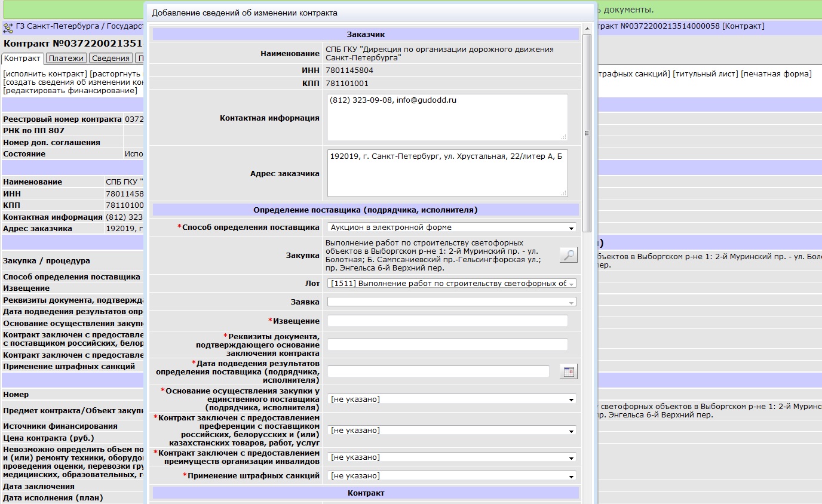The height and width of the screenshot is (504, 822).
Task: Click the Состояние label behind the dialog
Action: [x=24, y=154]
